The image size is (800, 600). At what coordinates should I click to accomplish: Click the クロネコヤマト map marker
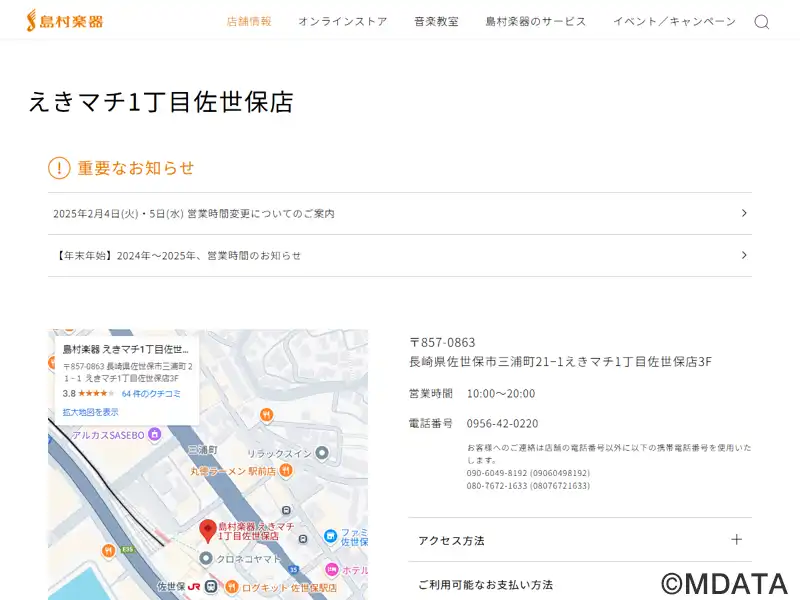206,559
